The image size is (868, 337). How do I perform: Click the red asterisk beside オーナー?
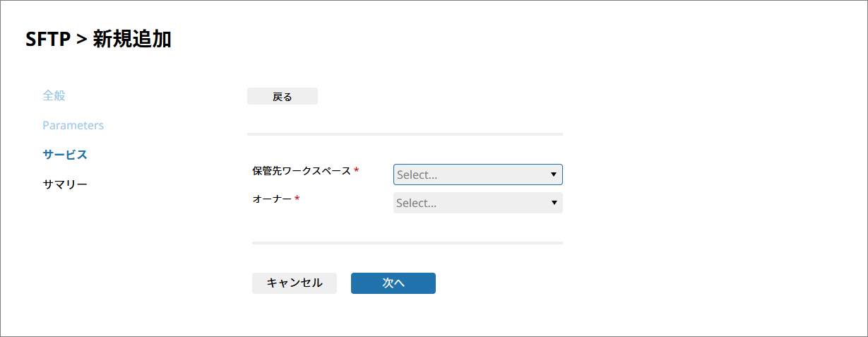pos(297,200)
